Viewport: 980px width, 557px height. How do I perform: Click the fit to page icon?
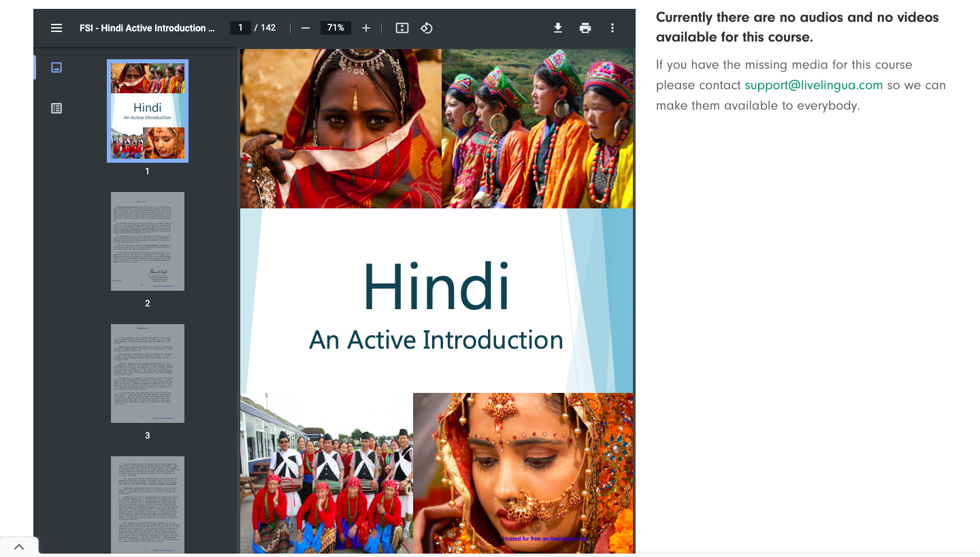(402, 28)
